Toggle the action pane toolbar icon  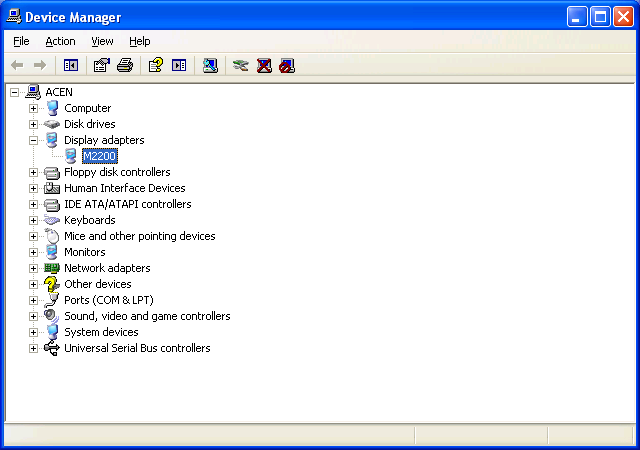[x=179, y=65]
